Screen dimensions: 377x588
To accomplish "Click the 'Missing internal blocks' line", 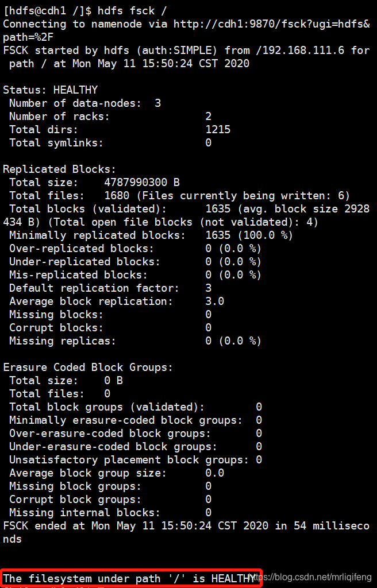I will click(x=84, y=513).
